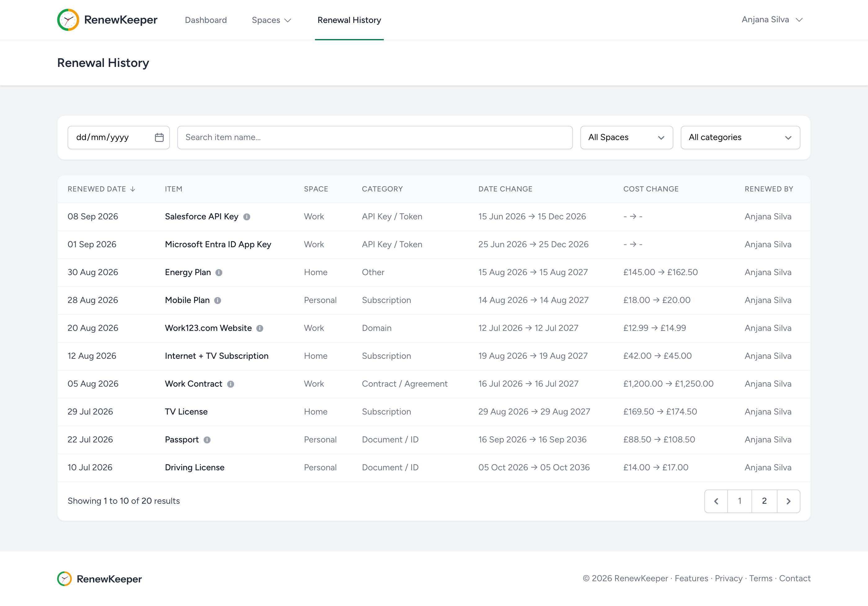The image size is (868, 606).
Task: Go to next page arrow
Action: pos(789,501)
